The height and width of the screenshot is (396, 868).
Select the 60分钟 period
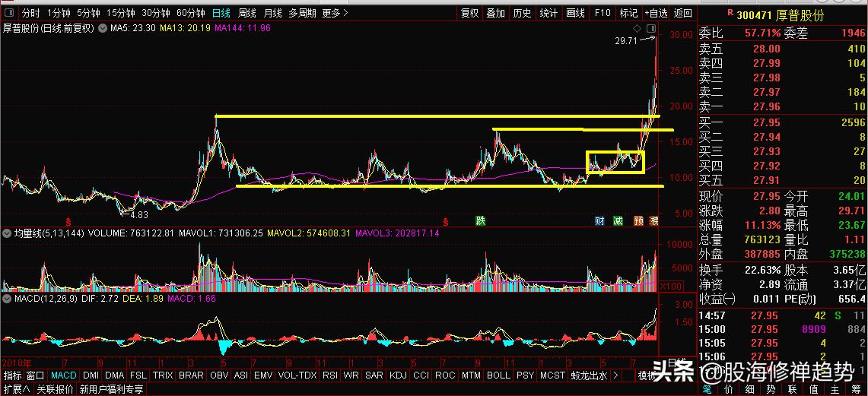(x=191, y=13)
